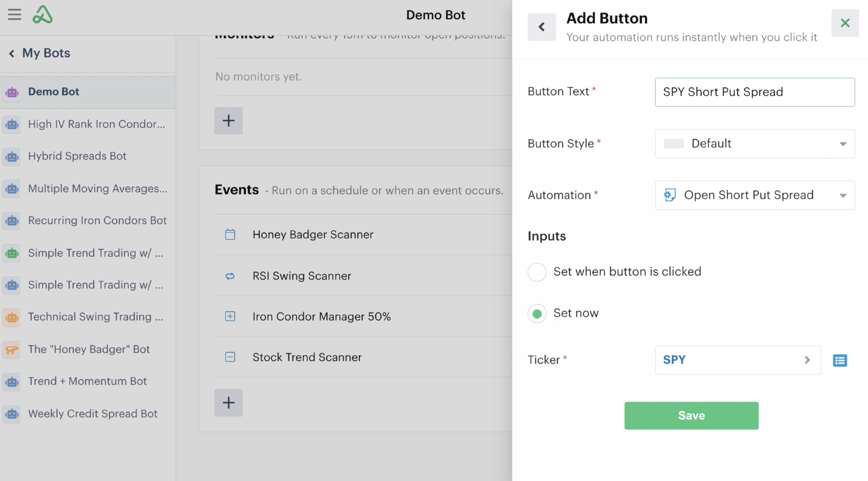
Task: Select Demo Bot in sidebar
Action: (x=88, y=92)
